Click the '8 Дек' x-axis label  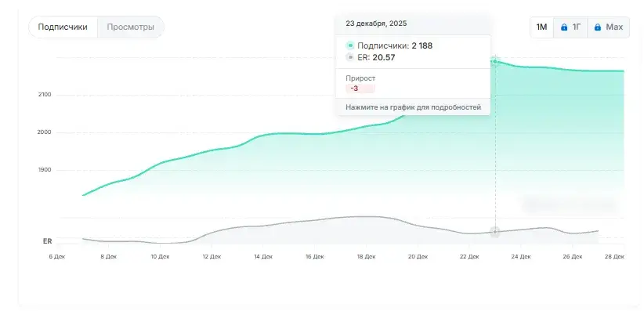[x=108, y=257]
